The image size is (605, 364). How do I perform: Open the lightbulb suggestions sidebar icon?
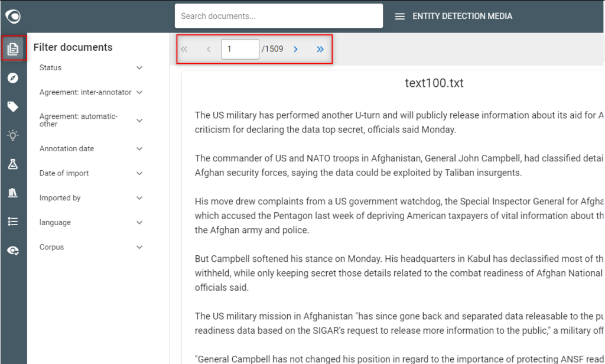(x=13, y=135)
